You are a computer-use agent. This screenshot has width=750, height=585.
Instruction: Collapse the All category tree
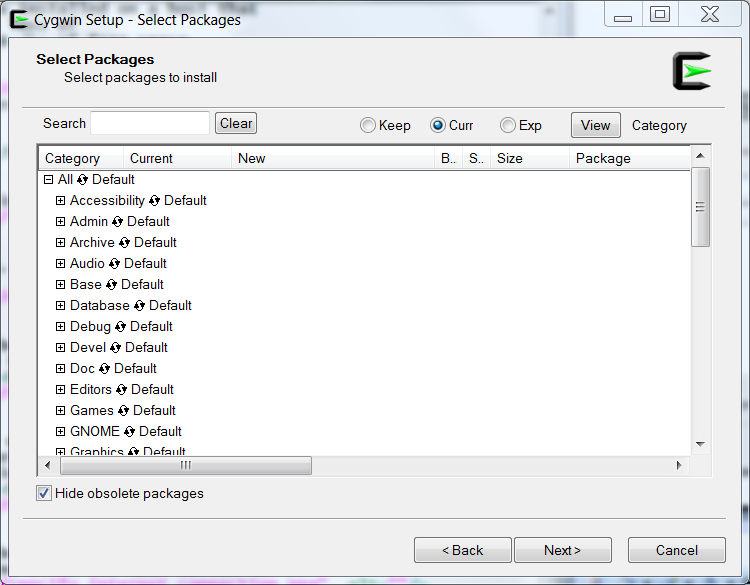[48, 180]
